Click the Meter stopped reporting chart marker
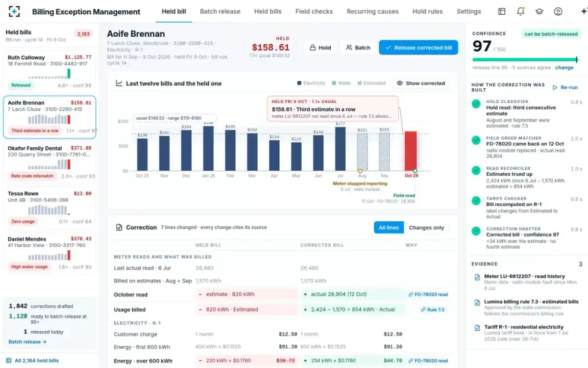 (x=360, y=171)
